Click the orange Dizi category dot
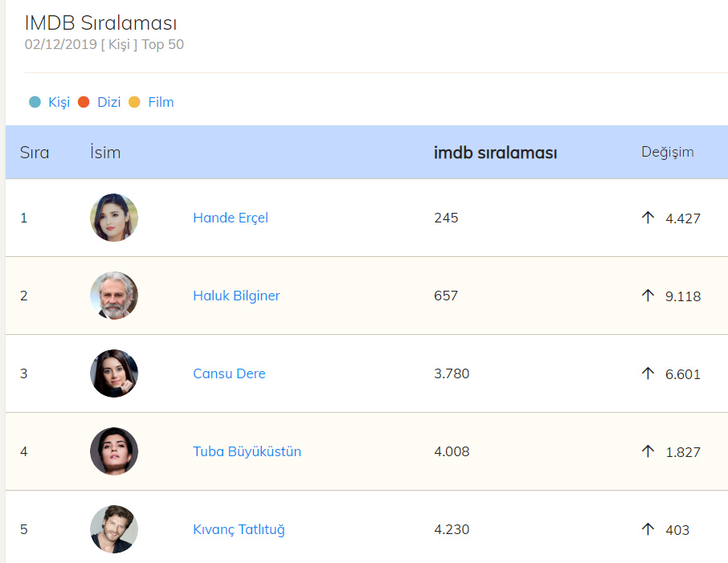 coord(84,102)
